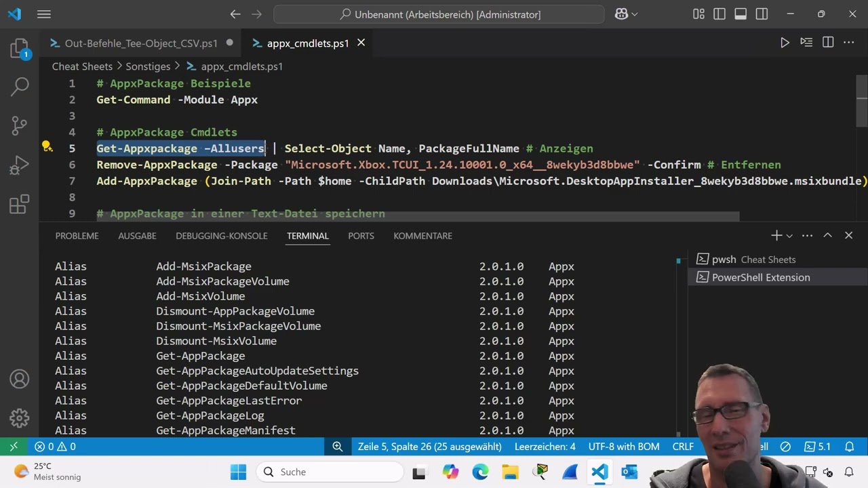Open the KOMMENTARE panel tab
Viewport: 868px width, 488px height.
pyautogui.click(x=422, y=236)
